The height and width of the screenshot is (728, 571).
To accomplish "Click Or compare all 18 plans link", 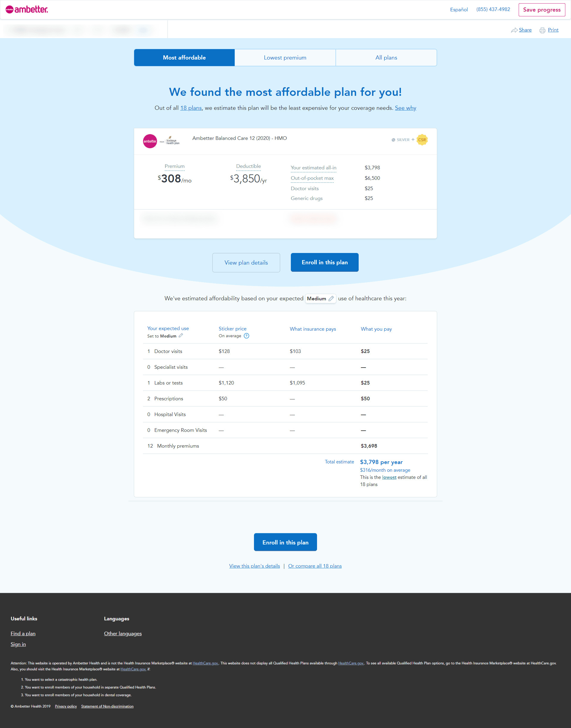I will tap(315, 566).
